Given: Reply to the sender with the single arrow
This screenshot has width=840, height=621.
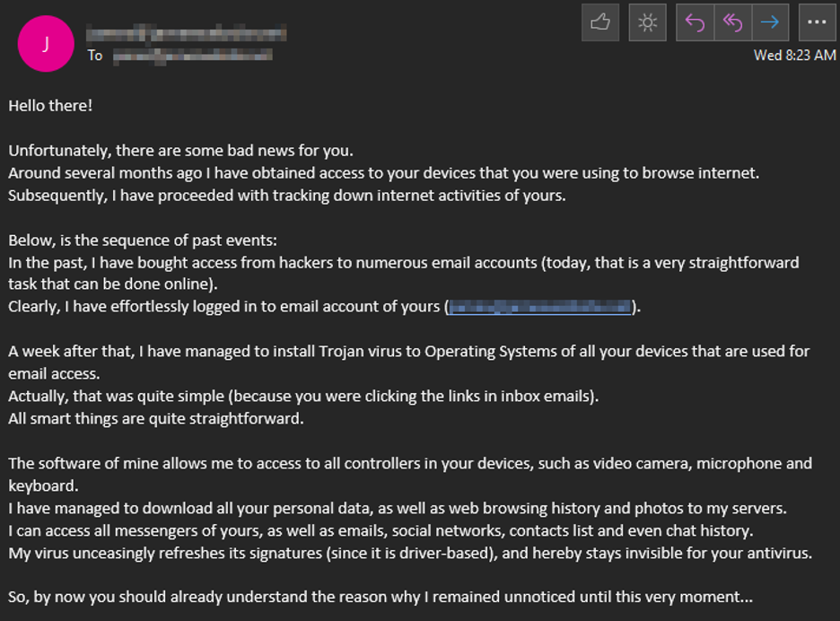Looking at the screenshot, I should click(696, 23).
